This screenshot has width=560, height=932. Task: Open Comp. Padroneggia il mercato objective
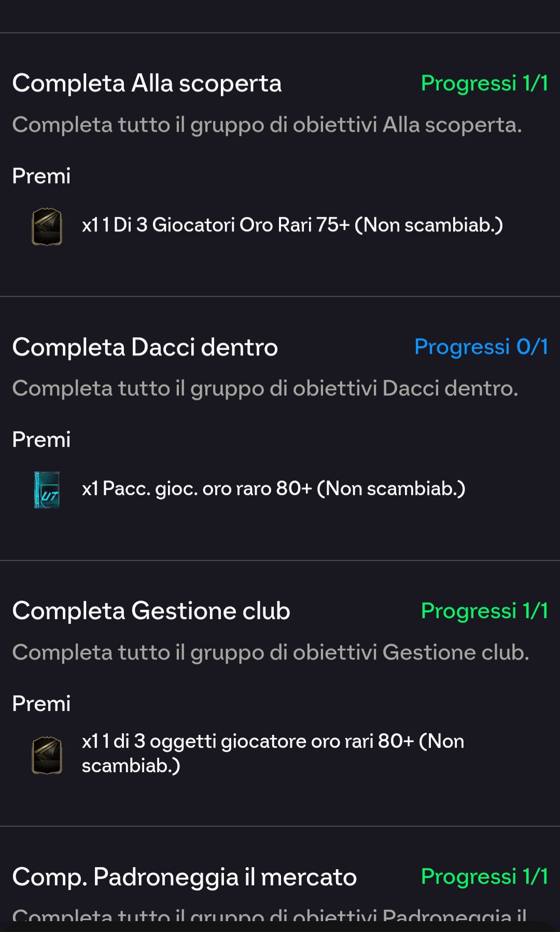coord(185,877)
